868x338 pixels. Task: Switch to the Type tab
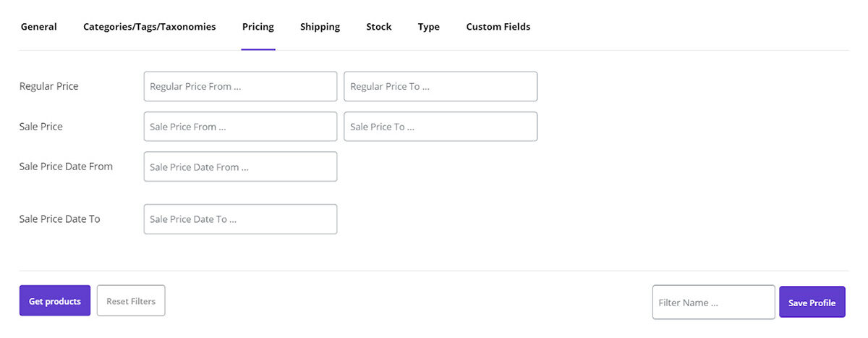pos(428,27)
